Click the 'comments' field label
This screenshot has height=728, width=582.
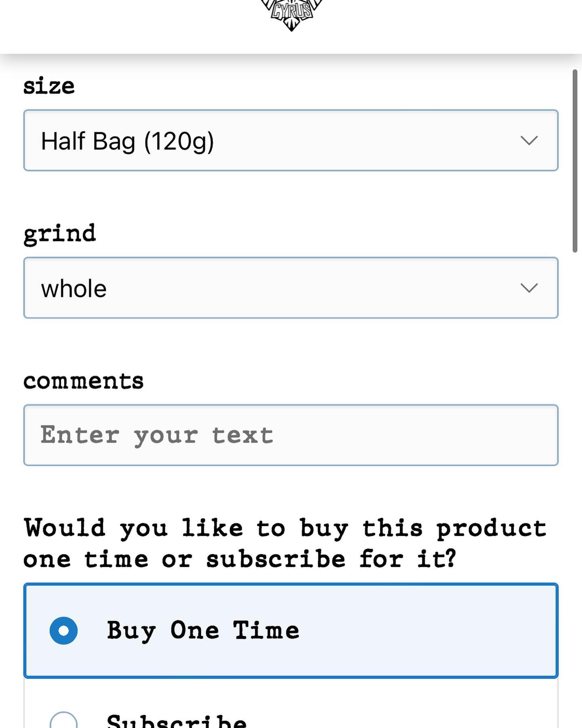coord(83,381)
